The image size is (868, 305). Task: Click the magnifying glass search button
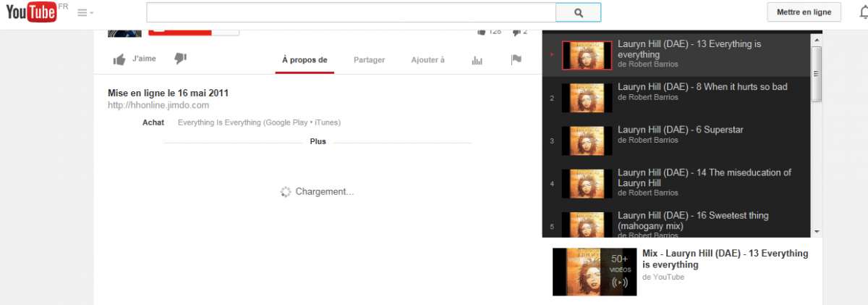pos(578,12)
